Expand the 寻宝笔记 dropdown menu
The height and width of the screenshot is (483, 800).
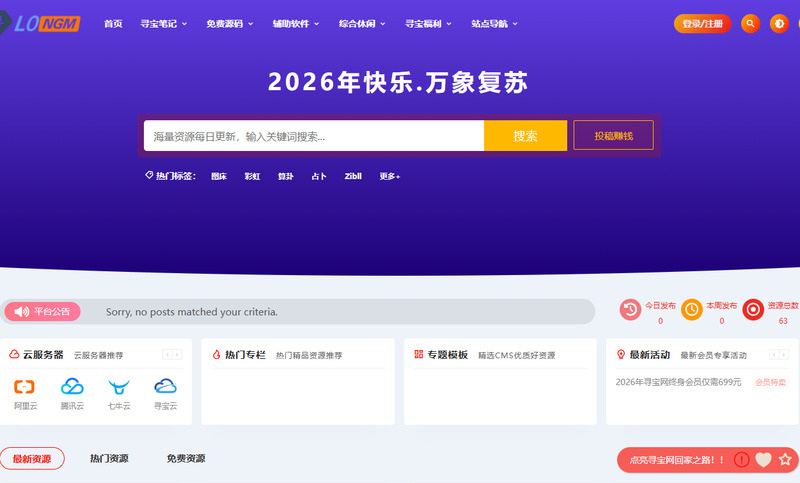coord(163,23)
